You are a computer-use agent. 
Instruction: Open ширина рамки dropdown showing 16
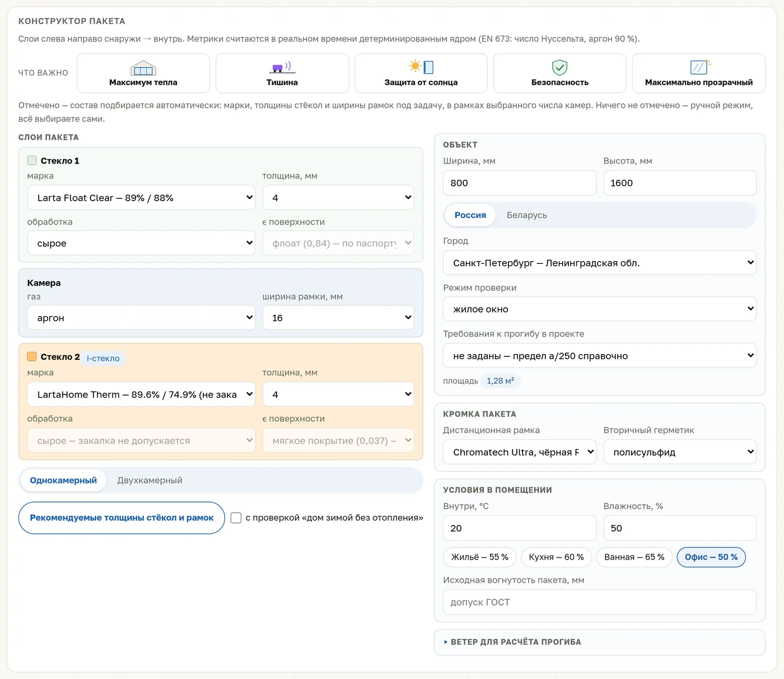click(x=338, y=318)
